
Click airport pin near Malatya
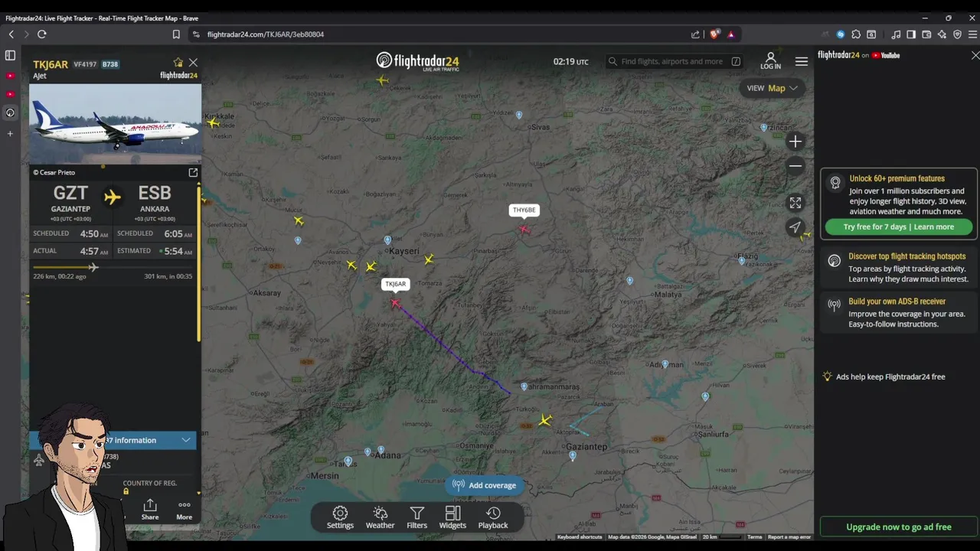pyautogui.click(x=629, y=281)
